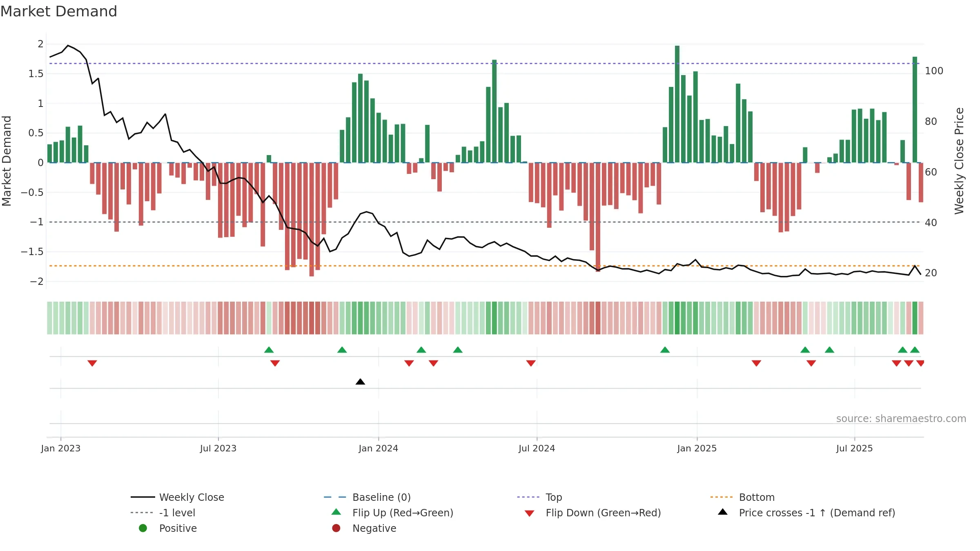
Task: Click the −1.5 demand axis tick label
Action: (x=32, y=252)
